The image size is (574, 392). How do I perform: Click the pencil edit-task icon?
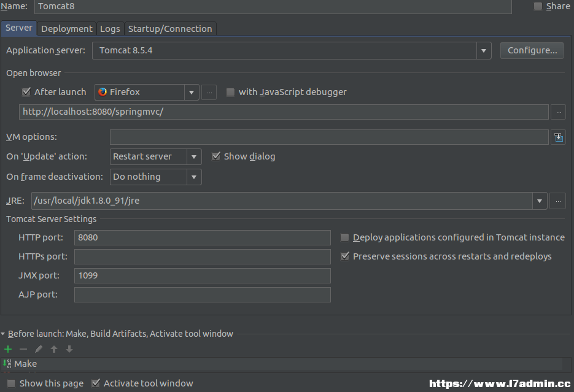(x=39, y=349)
